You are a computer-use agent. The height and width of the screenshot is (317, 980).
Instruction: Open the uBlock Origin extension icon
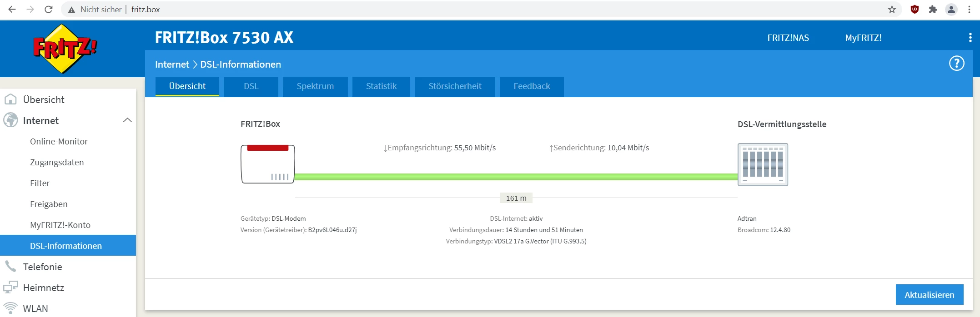[x=915, y=9]
